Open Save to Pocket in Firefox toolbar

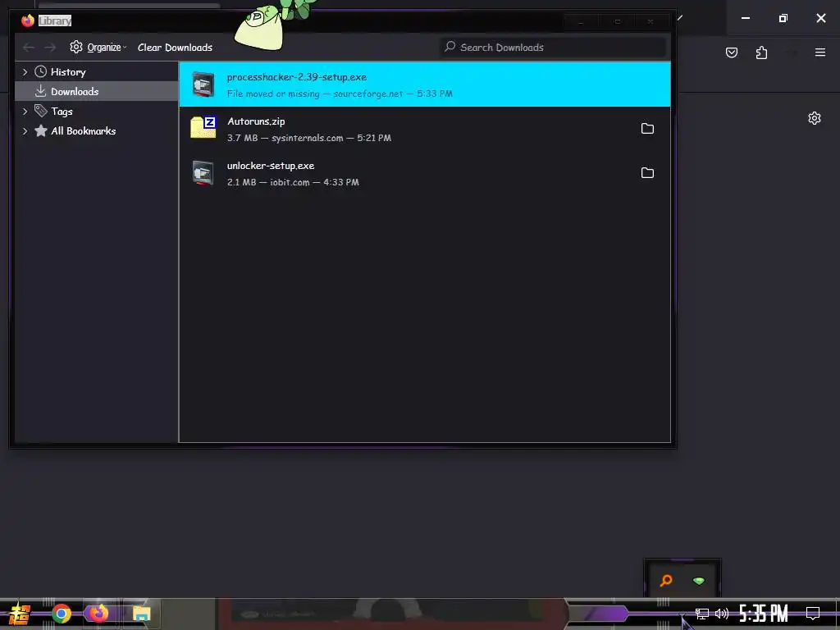tap(731, 52)
